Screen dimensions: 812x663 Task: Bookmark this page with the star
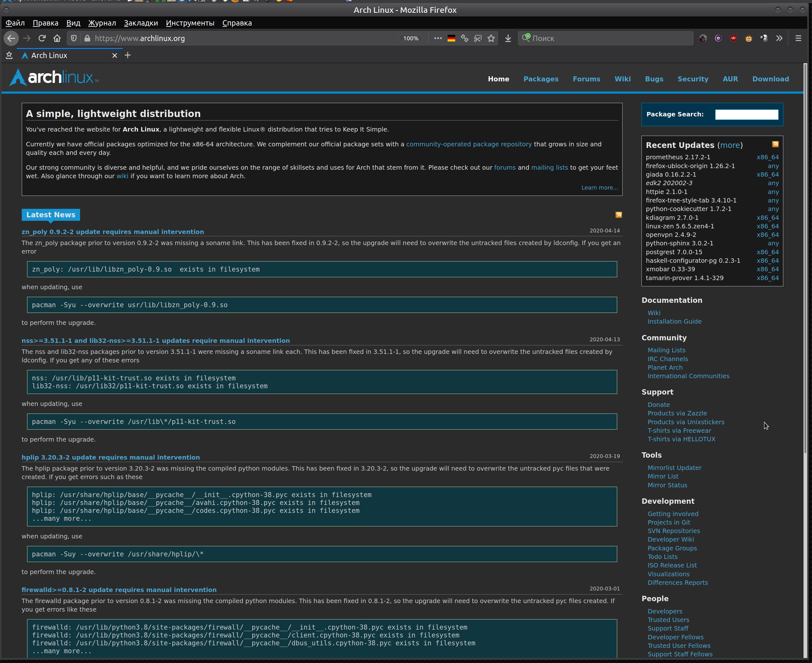click(491, 38)
